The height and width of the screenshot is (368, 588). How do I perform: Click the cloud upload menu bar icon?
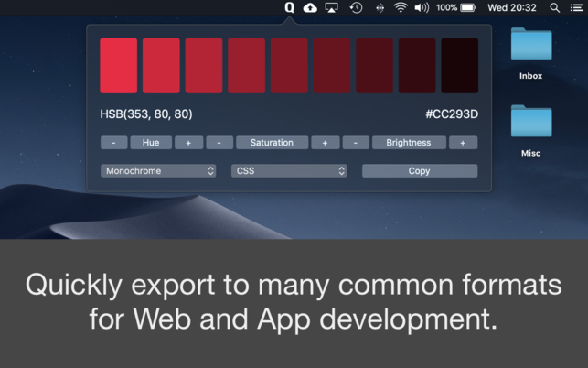[x=310, y=7]
